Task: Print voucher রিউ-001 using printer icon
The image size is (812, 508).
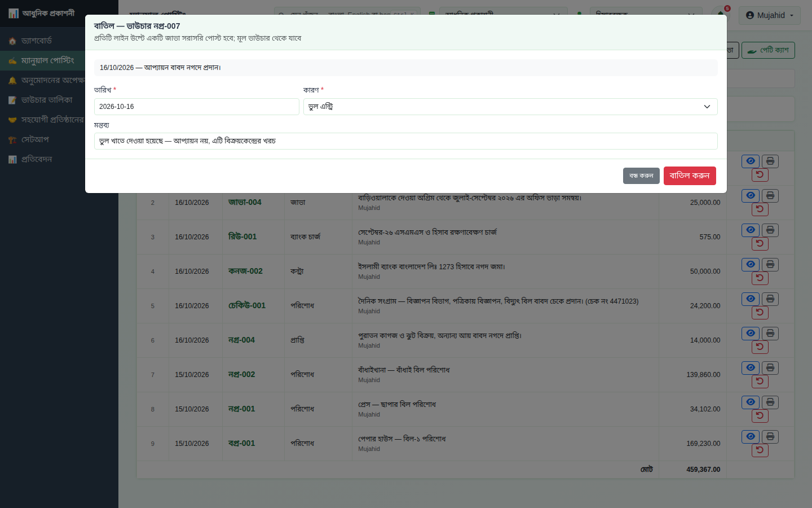Action: 770,230
